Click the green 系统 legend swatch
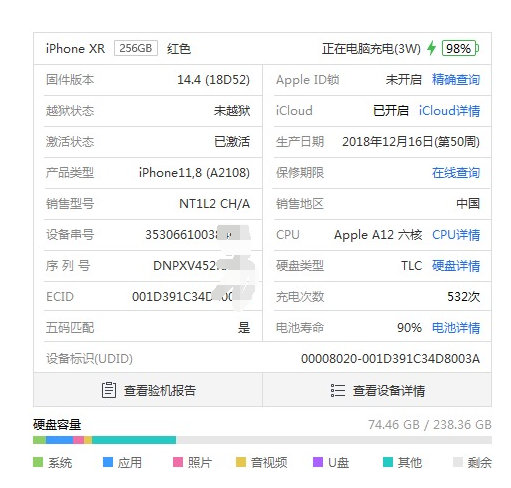Viewport: 511px width, 488px height. point(38,462)
